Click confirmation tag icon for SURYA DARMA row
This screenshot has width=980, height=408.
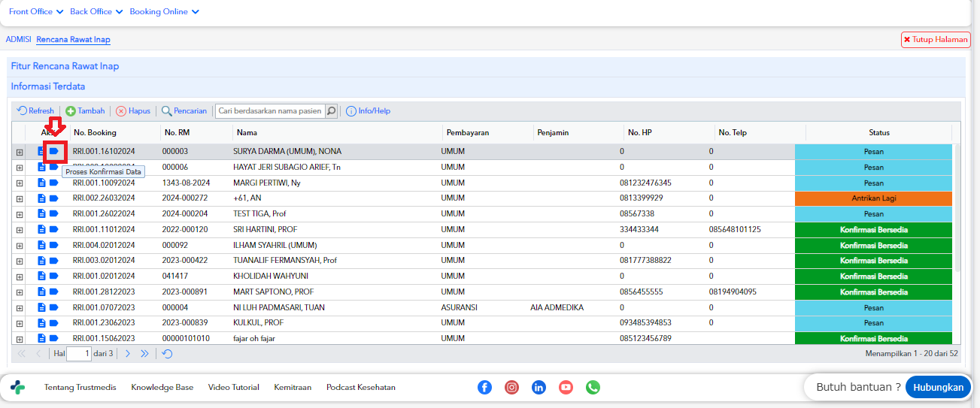pyautogui.click(x=54, y=152)
